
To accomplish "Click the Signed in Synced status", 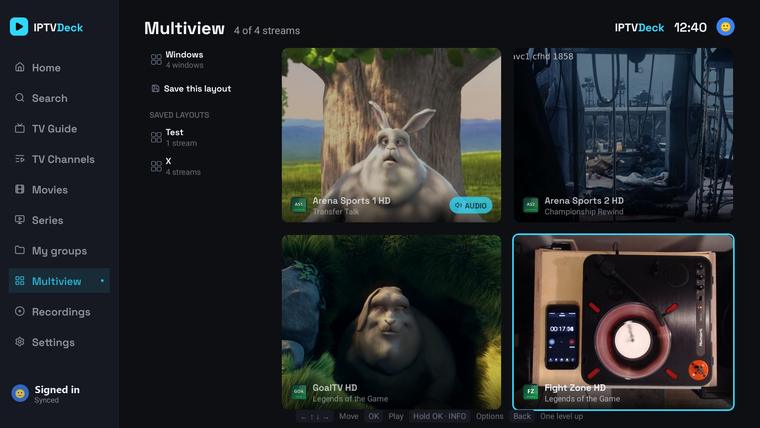I will 57,394.
